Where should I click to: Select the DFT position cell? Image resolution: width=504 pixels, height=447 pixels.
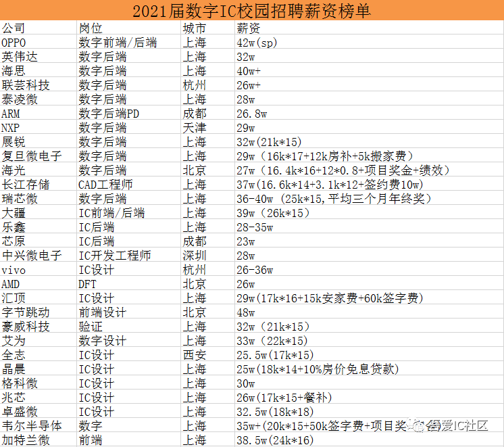pos(128,283)
